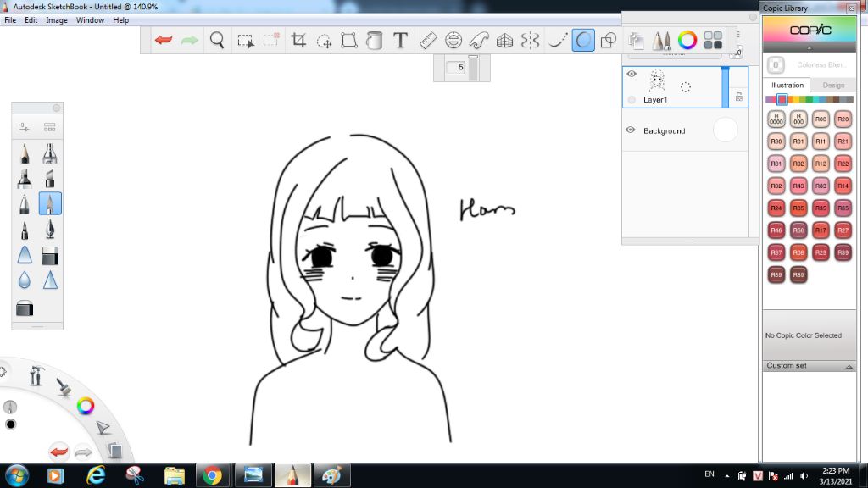Select the blue water drop blur brush
Image resolution: width=868 pixels, height=488 pixels.
click(x=25, y=280)
